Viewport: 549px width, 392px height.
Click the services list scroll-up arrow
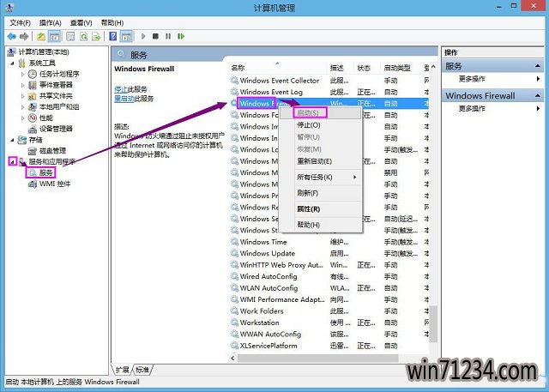point(433,67)
